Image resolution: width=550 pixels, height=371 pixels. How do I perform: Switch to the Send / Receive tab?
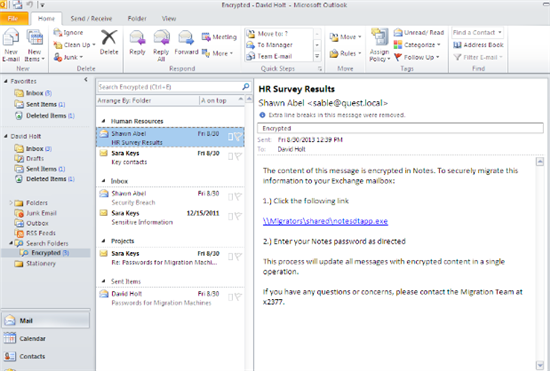tap(91, 19)
